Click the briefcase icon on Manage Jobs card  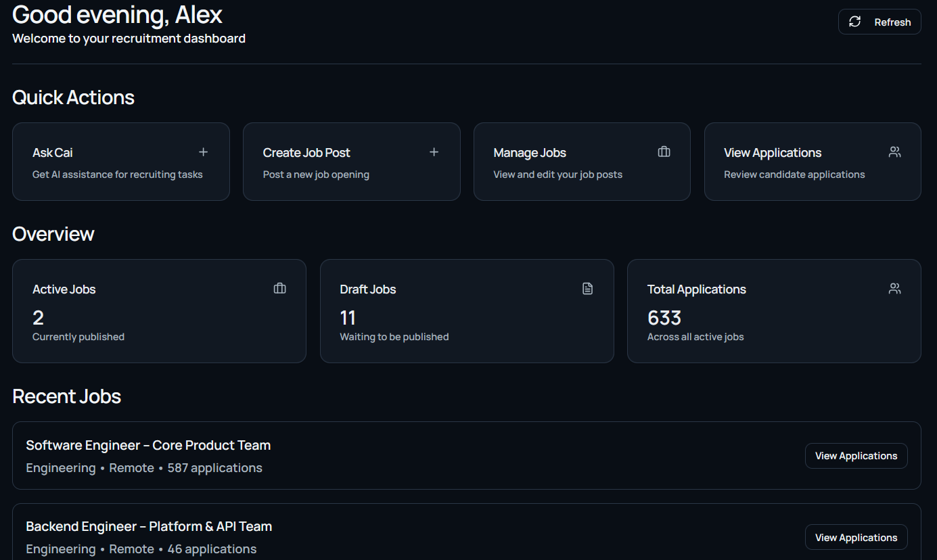(664, 152)
